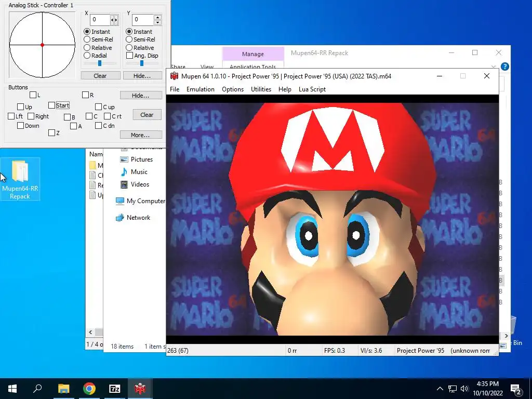The height and width of the screenshot is (399, 532).
Task: Click the Mupen 64 title bar icon
Action: point(174,76)
